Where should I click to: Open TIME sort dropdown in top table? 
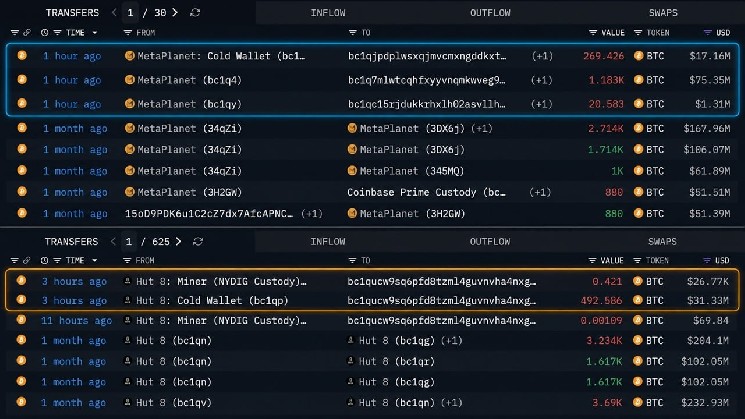[95, 32]
